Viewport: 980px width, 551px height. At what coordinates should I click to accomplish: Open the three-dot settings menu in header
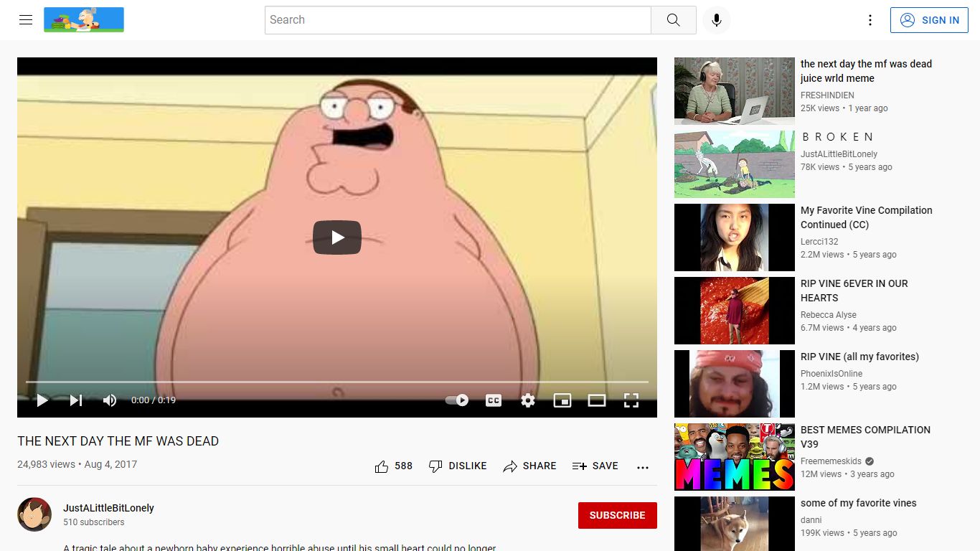pos(870,20)
